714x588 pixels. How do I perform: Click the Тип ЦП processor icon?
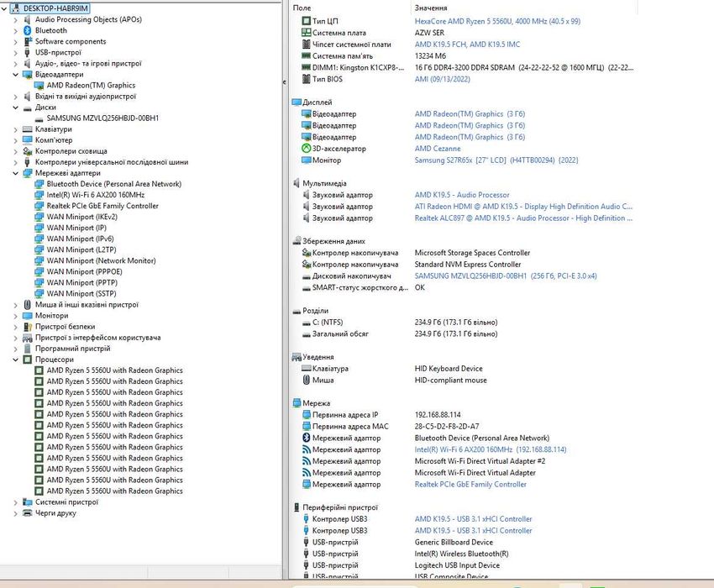307,21
